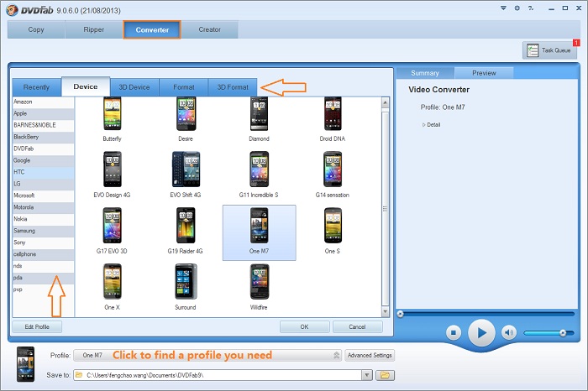The image size is (588, 391).
Task: Browse for output folder icon
Action: (x=385, y=375)
